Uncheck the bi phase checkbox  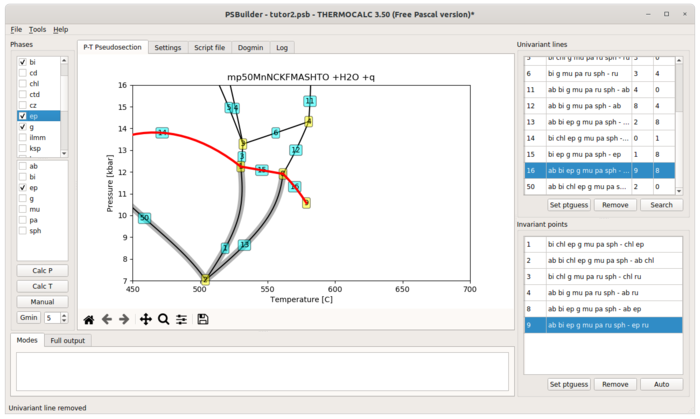point(23,62)
